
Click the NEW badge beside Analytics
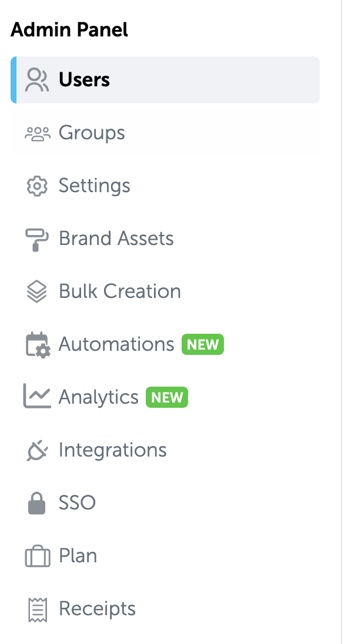click(167, 397)
